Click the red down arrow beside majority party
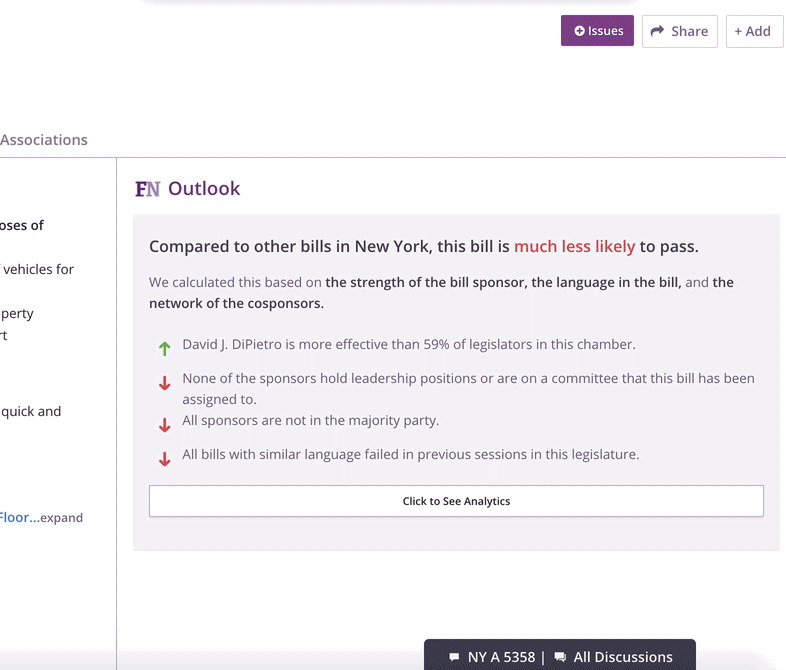The height and width of the screenshot is (670, 786). pyautogui.click(x=164, y=425)
